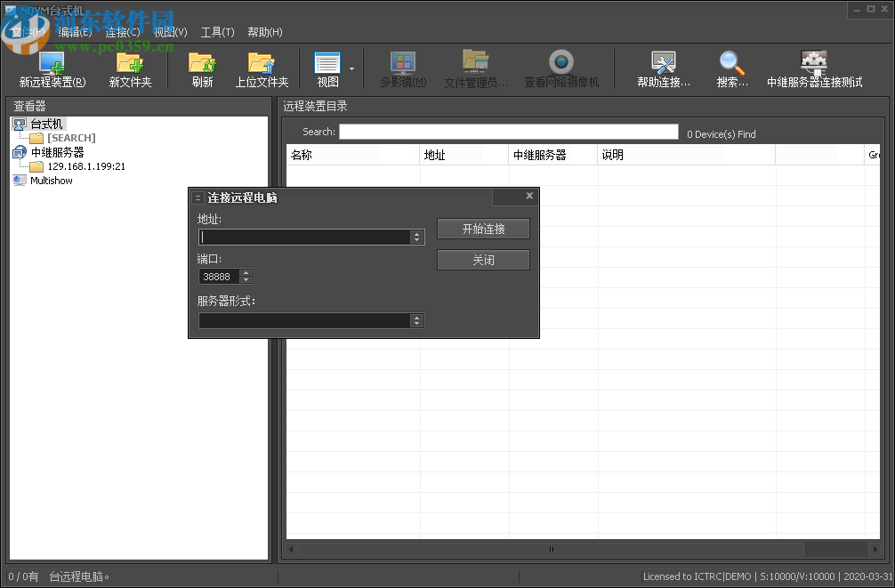Click the 新远程装置 toolbar icon
The image size is (895, 588).
[52, 64]
